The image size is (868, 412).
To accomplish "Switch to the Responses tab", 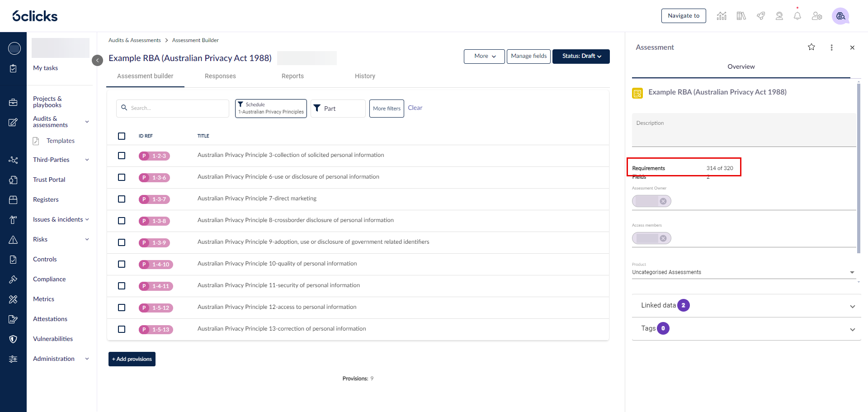I will [220, 76].
